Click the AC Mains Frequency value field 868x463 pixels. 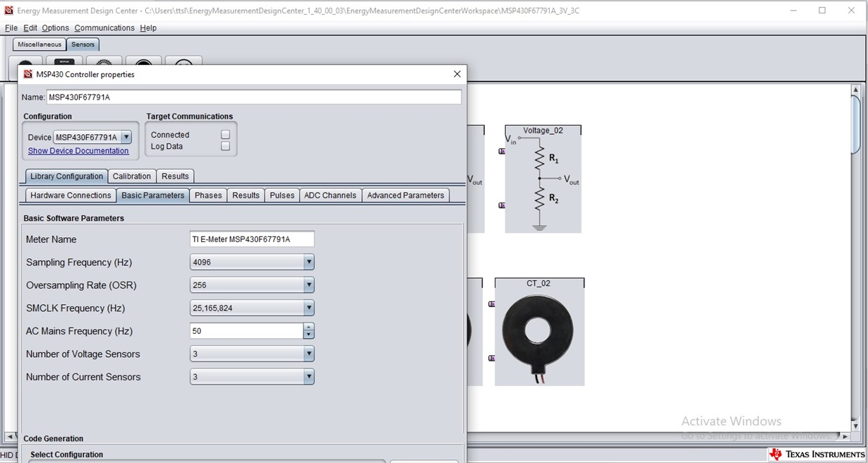pos(246,331)
